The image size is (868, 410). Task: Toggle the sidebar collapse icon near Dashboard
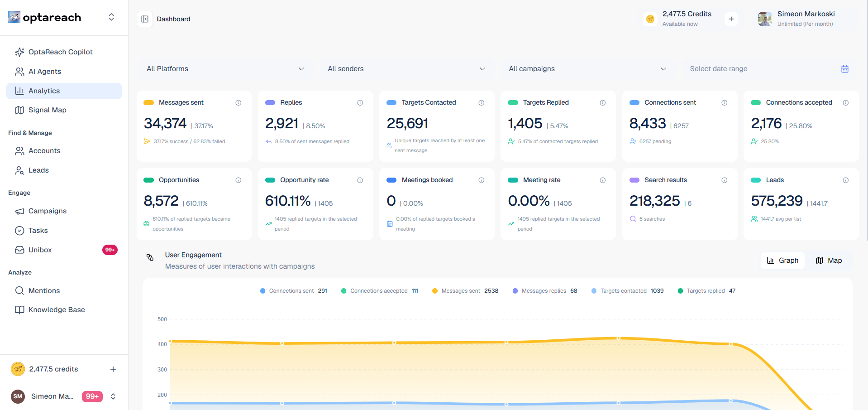(145, 19)
